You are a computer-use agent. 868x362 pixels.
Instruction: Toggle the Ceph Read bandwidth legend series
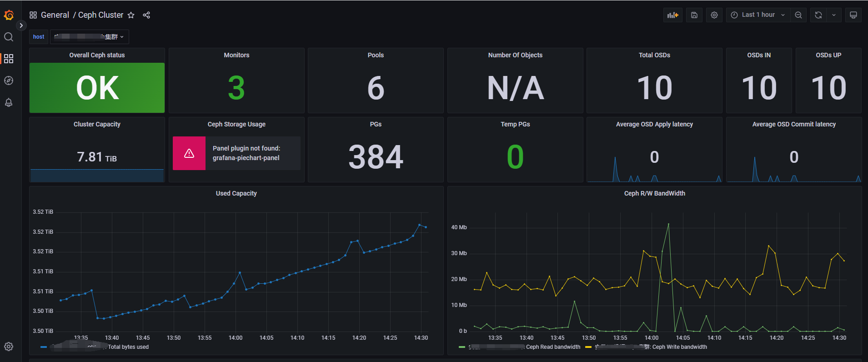point(553,347)
